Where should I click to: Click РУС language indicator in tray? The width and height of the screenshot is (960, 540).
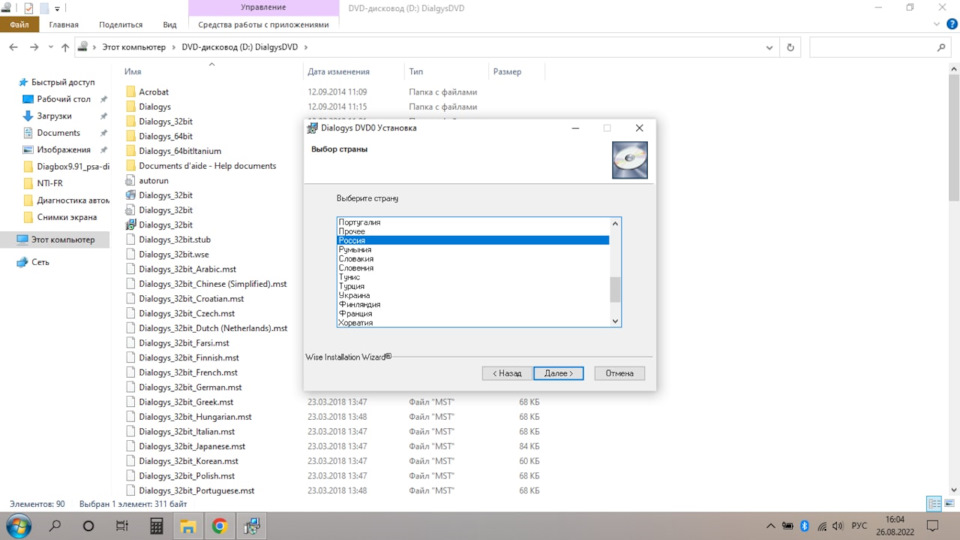coord(858,526)
